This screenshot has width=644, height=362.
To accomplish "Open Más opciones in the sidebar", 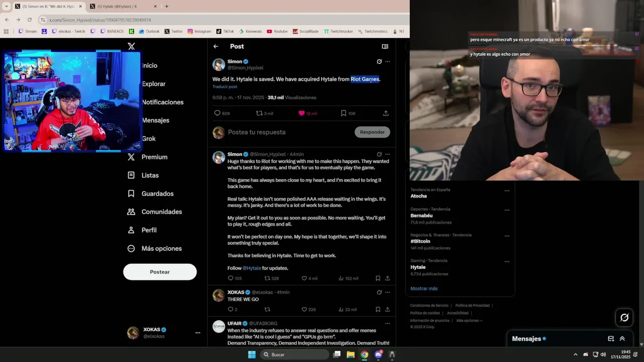I will coord(154,248).
